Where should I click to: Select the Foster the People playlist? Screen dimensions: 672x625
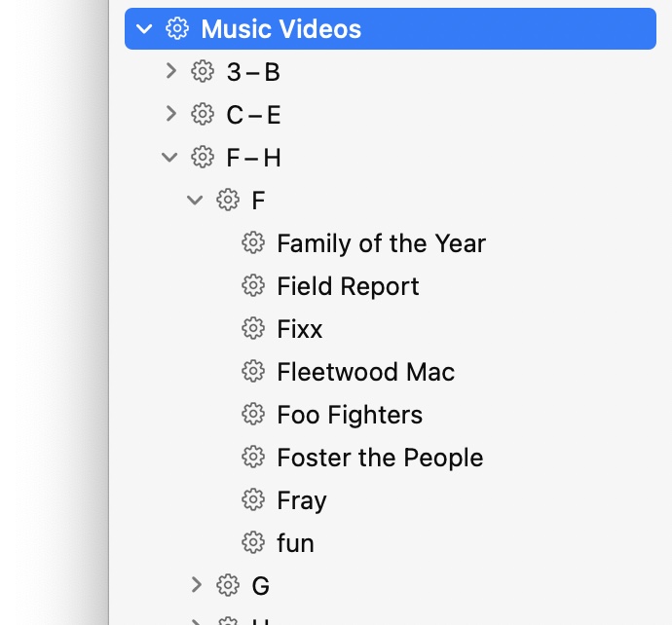(380, 458)
